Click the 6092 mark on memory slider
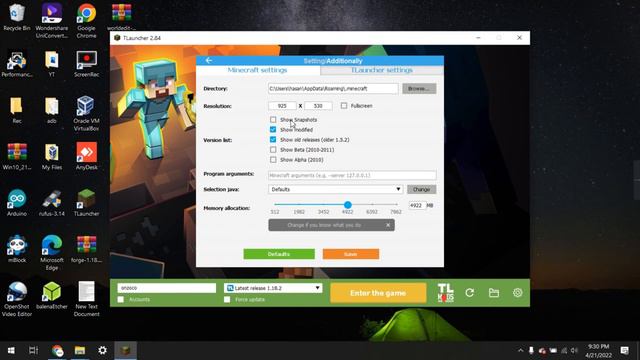Screen dimensions: 640x360 (x=372, y=212)
